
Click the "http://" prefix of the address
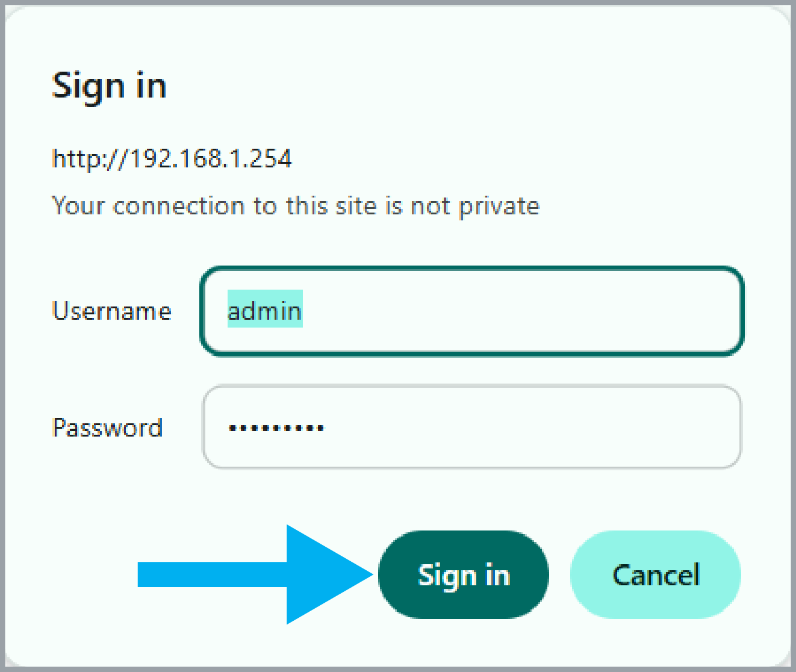tap(90, 159)
